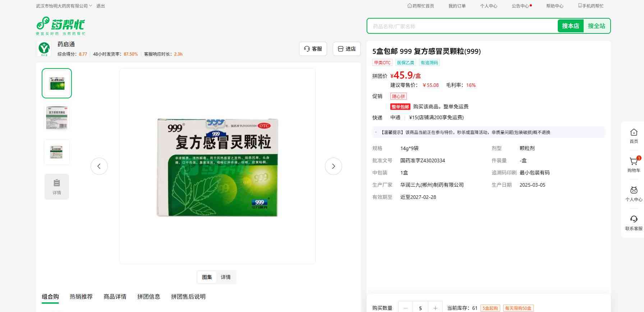The image size is (644, 312).
Task: Decrease purchase quantity with minus button
Action: pyautogui.click(x=406, y=308)
